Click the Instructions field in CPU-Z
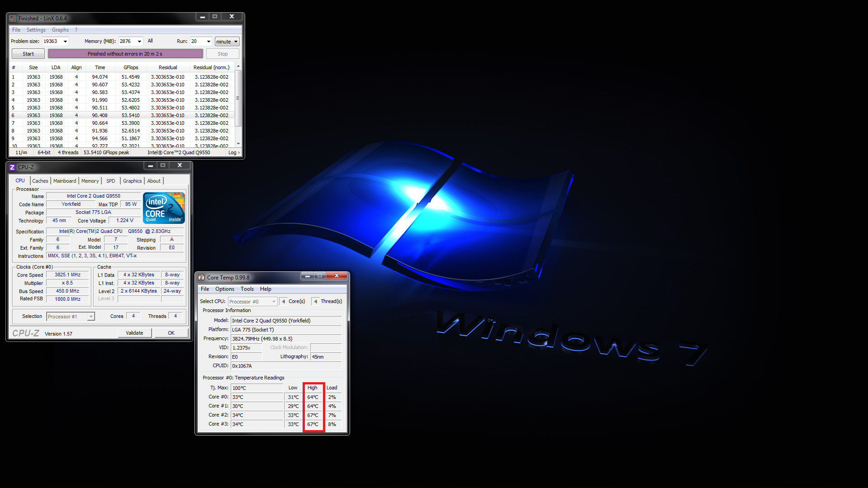 coord(115,256)
